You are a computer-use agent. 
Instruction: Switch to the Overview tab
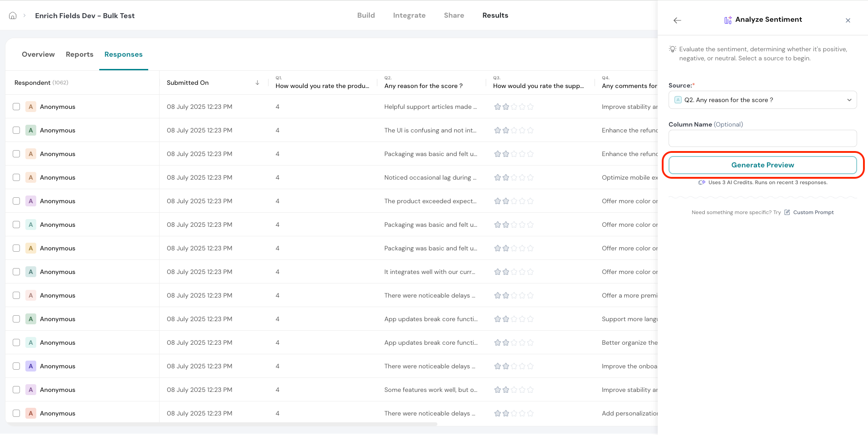pyautogui.click(x=38, y=54)
